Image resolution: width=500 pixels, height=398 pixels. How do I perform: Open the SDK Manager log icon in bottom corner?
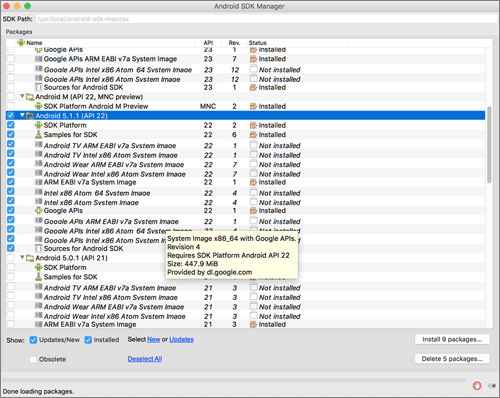492,386
